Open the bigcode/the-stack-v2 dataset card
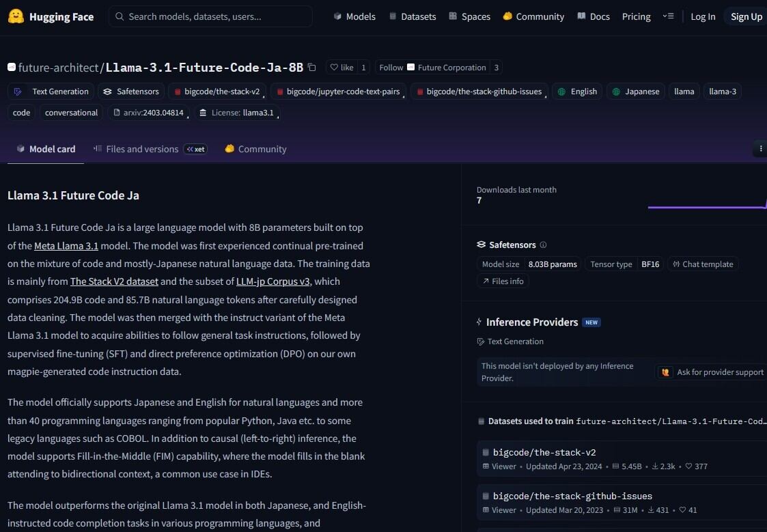 click(x=622, y=459)
